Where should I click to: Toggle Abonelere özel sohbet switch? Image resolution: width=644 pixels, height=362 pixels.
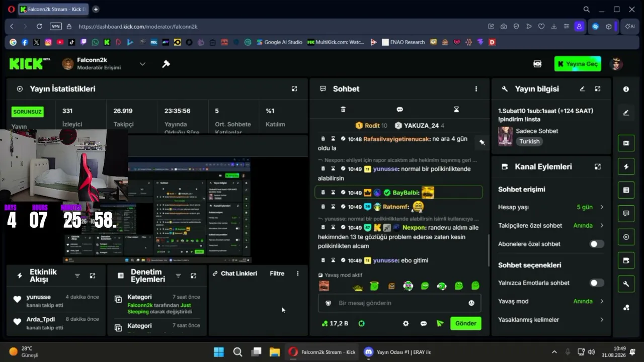597,244
